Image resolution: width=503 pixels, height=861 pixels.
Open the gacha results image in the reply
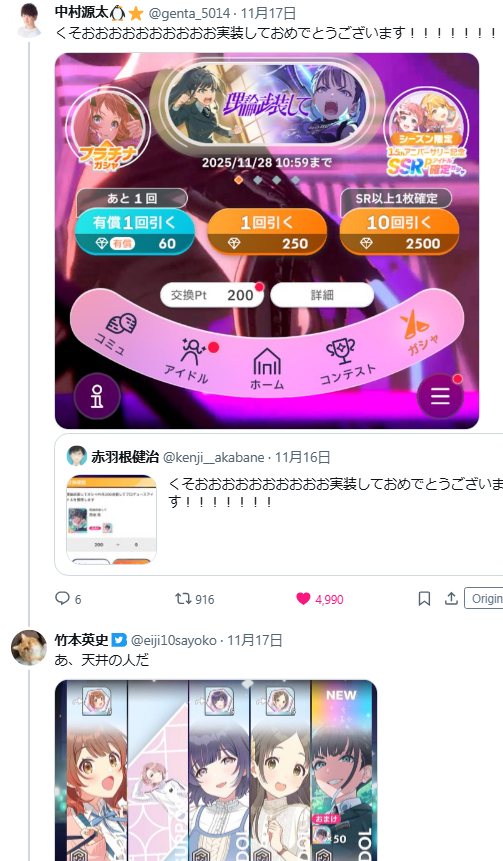(216, 770)
